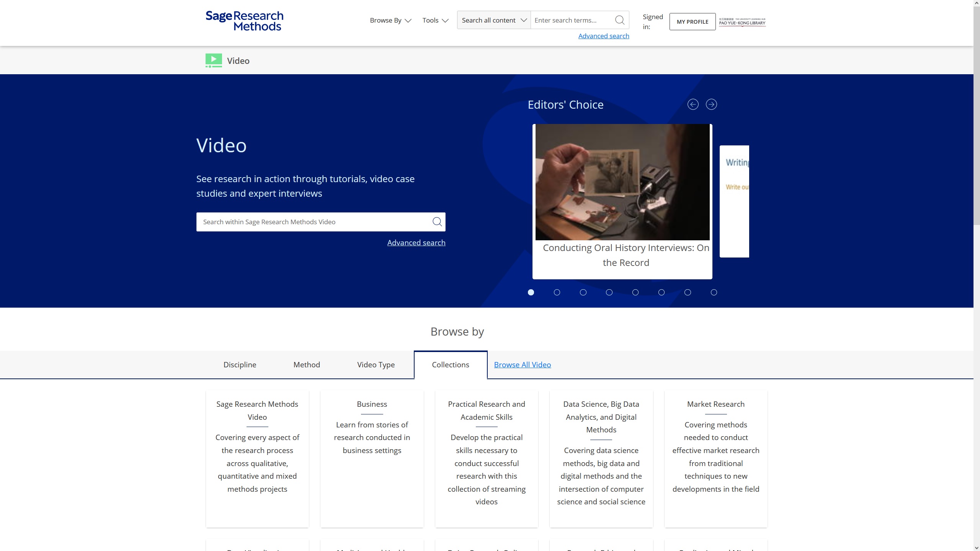Viewport: 980px width, 551px height.
Task: Click the next arrow on Editors Choice carousel
Action: tap(711, 104)
